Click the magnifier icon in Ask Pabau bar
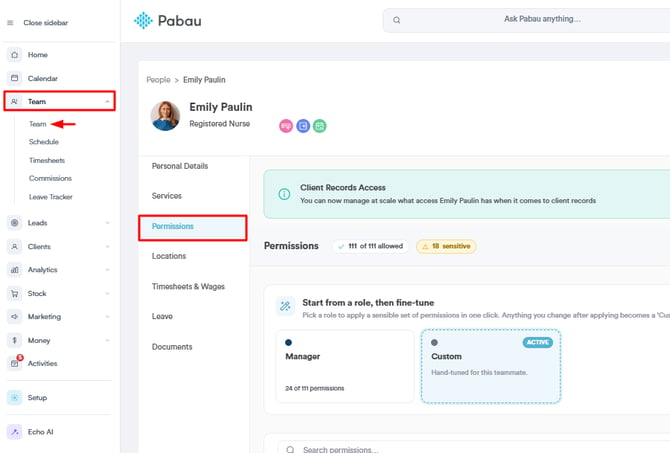670x453 pixels. (x=397, y=20)
